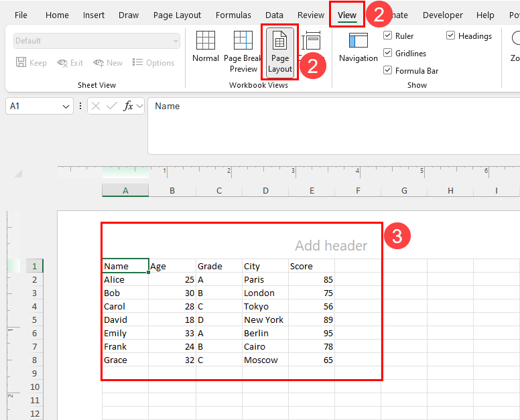Click the Age header cell
Viewport: 520px width, 420px height.
point(172,266)
